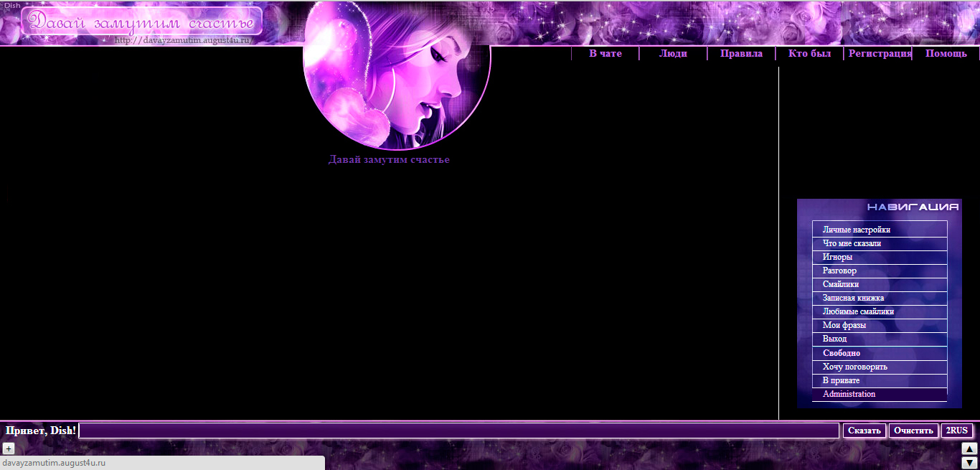Open Смайлики from the navigation list
This screenshot has height=470, width=980.
coord(880,284)
